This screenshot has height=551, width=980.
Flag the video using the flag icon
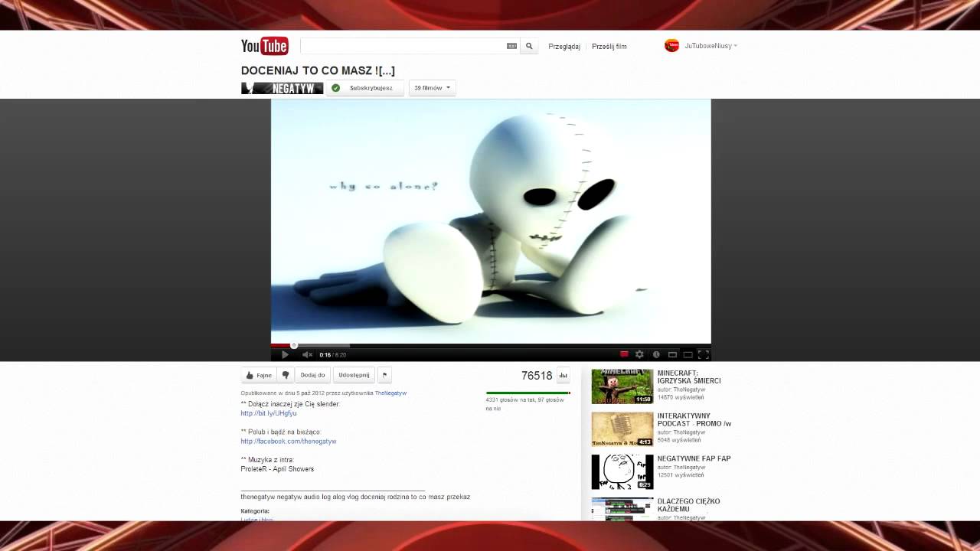coord(385,375)
